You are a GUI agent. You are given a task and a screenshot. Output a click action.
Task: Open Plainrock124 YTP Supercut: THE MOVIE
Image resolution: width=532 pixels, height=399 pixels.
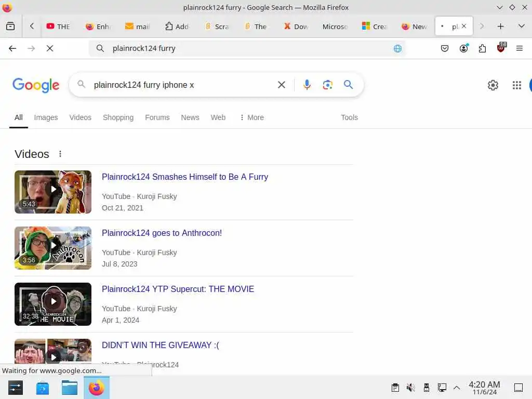click(x=178, y=289)
